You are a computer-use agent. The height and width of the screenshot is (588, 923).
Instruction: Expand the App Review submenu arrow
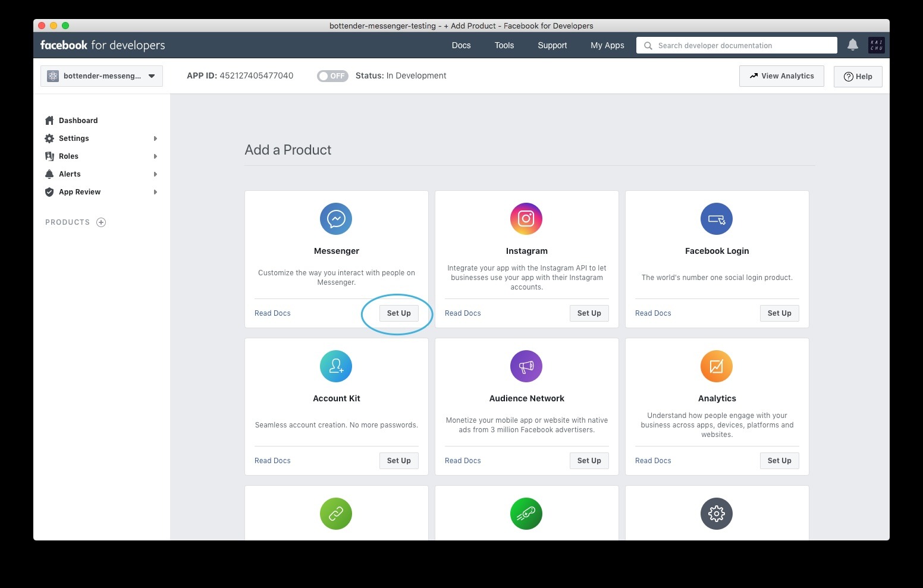155,192
